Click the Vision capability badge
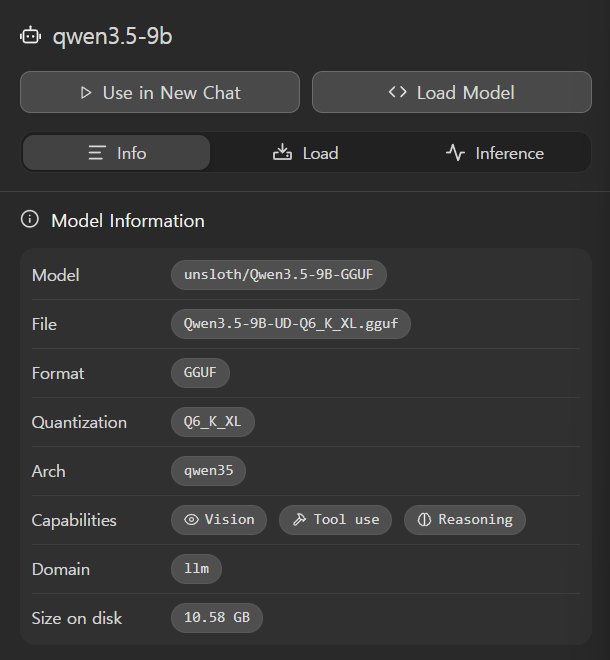 pyautogui.click(x=219, y=520)
